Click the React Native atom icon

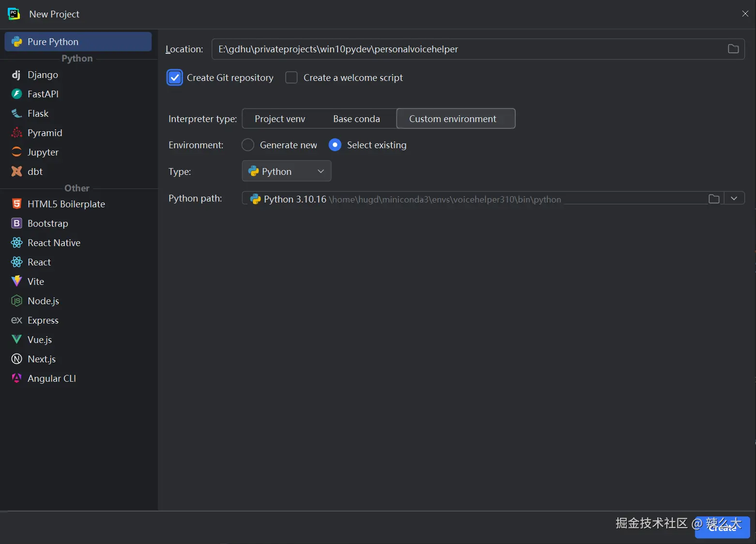coord(16,243)
